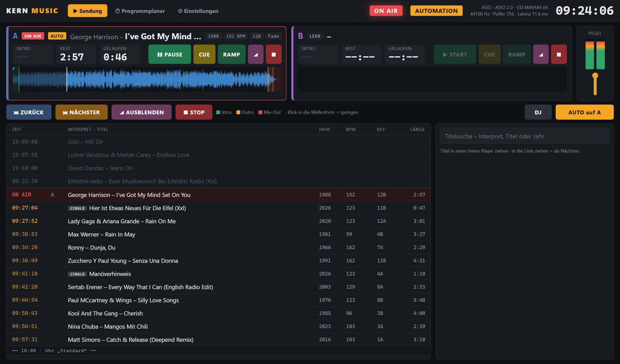Enable AUTO auf A mode
The image size is (620, 364).
584,112
